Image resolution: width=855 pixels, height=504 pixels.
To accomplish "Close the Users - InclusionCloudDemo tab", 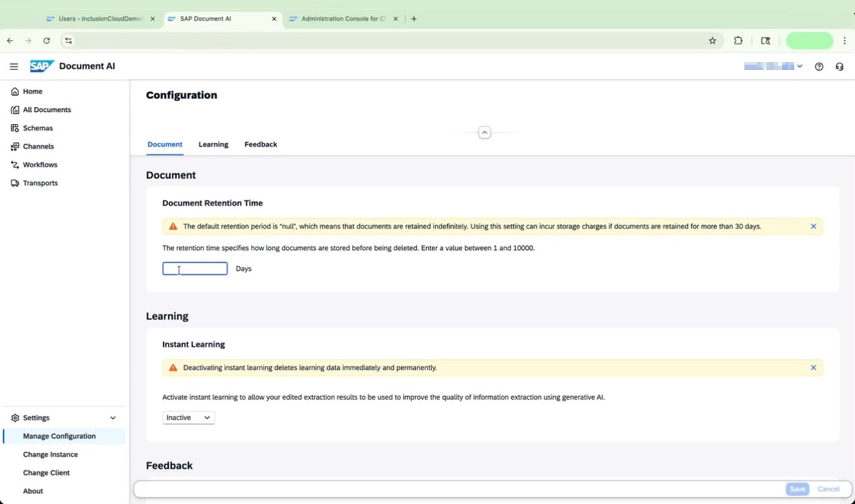I will [x=152, y=19].
